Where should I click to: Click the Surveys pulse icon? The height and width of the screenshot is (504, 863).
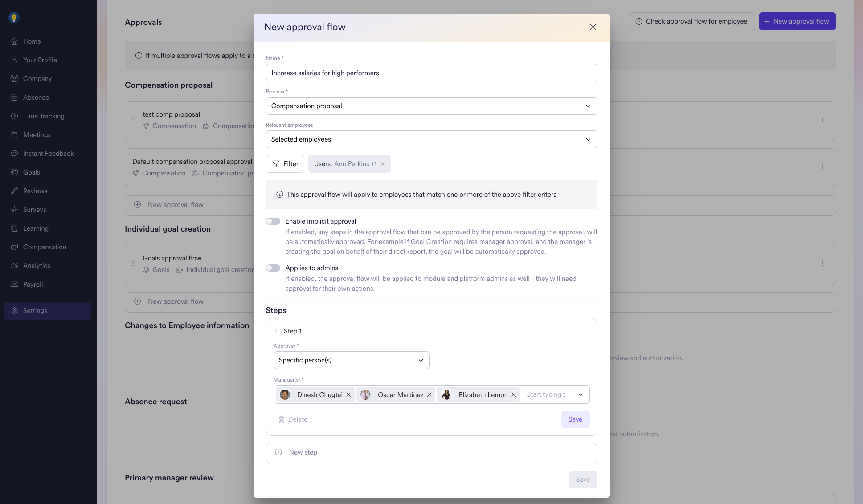[x=14, y=210]
